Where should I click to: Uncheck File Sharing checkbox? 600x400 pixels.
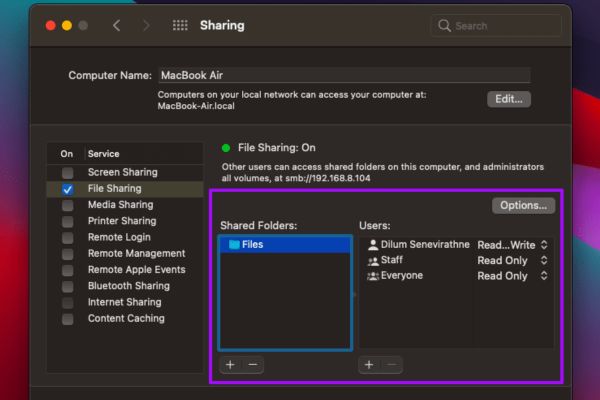(x=68, y=189)
